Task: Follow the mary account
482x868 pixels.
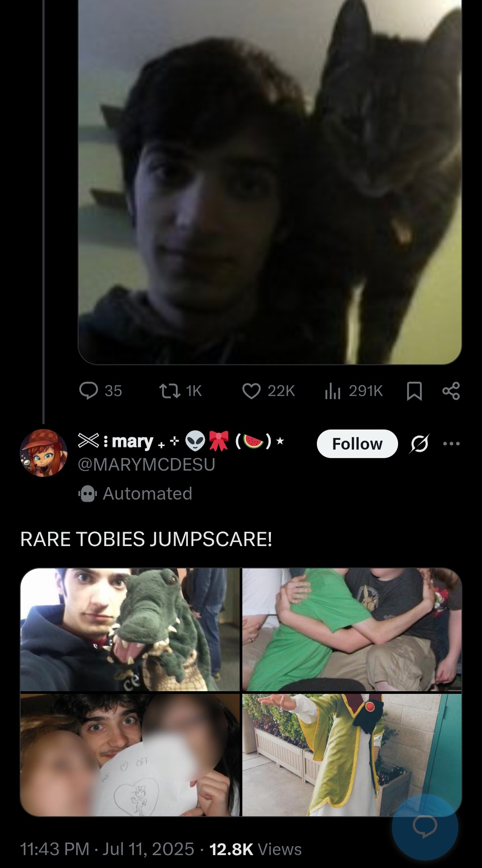Action: [357, 444]
